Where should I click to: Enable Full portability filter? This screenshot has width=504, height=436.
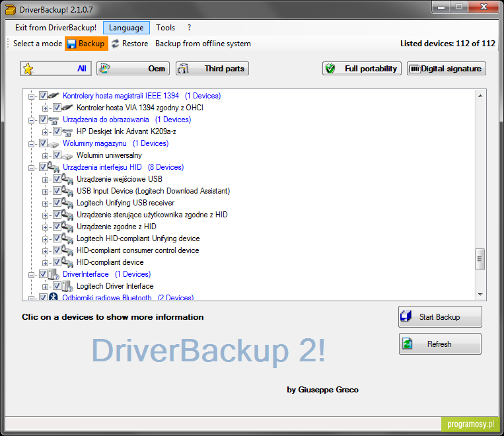pos(361,69)
